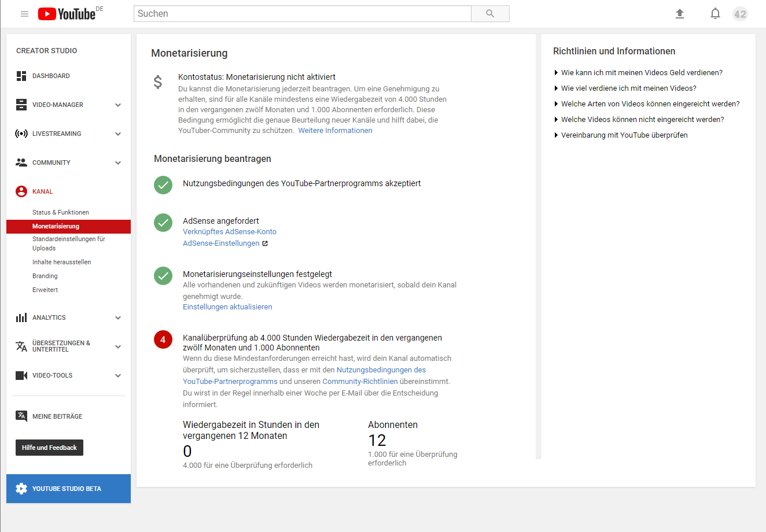Open the Weitere Informationen link
The image size is (766, 532).
tap(335, 131)
